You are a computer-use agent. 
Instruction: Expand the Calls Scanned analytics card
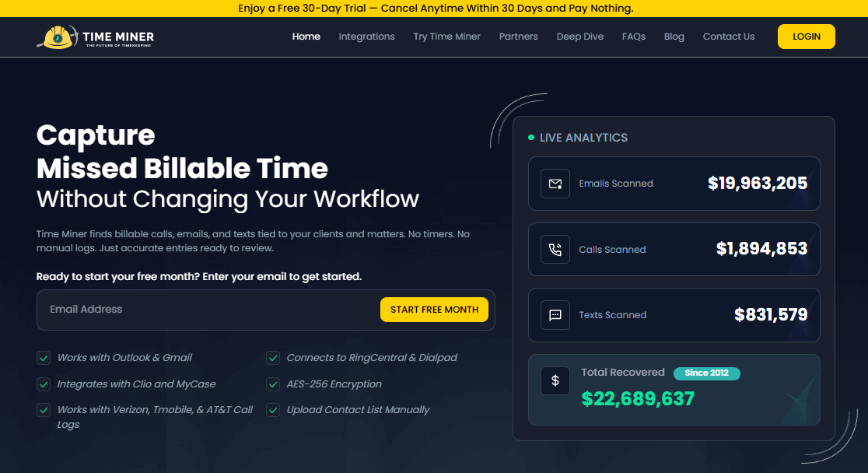coord(674,249)
